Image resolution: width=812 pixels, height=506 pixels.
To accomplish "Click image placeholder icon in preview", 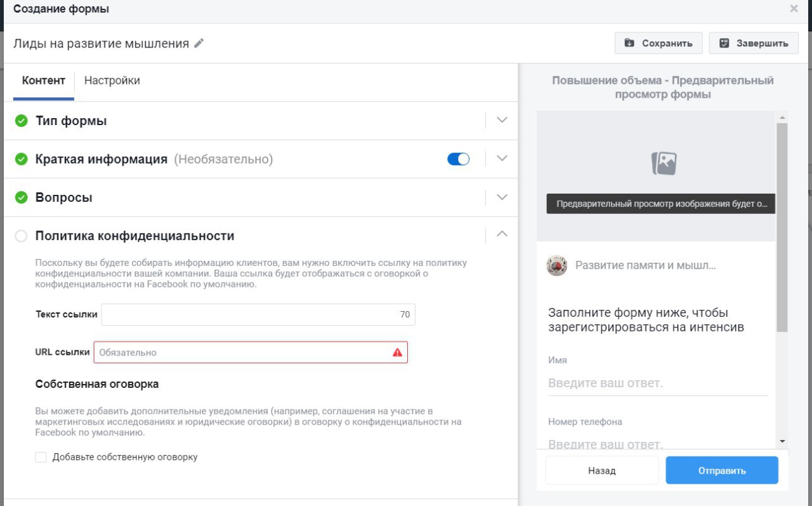I will tap(664, 163).
